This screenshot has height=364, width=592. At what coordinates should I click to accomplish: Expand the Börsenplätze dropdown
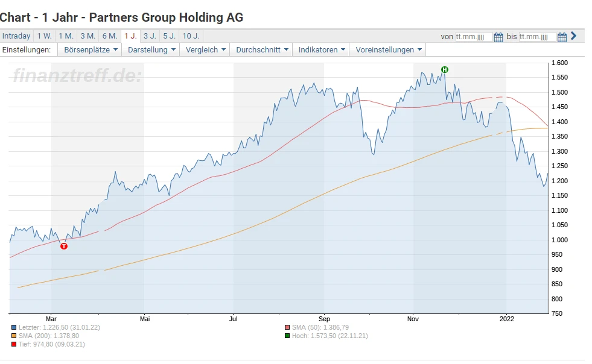point(89,50)
